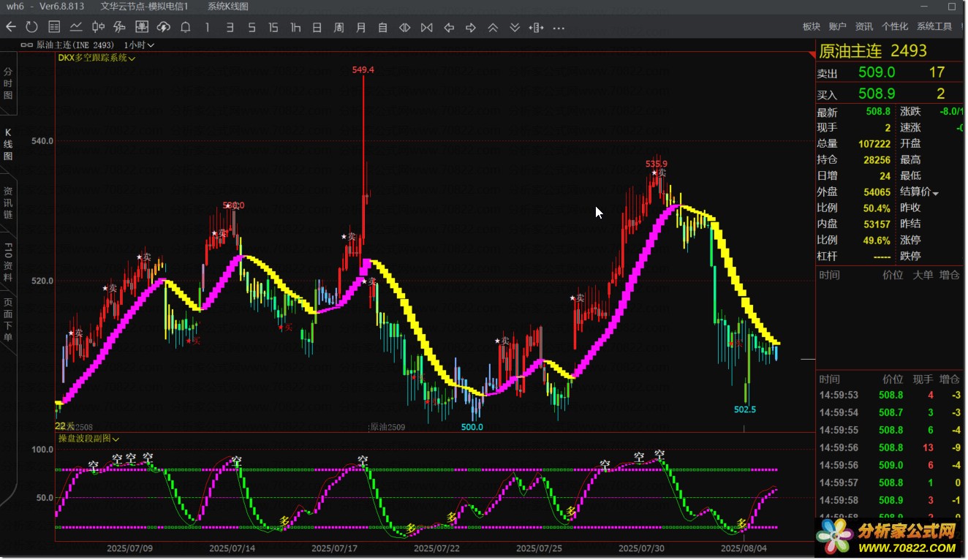968x560 pixels.
Task: Click the 总量 value 107222
Action: pyautogui.click(x=874, y=144)
